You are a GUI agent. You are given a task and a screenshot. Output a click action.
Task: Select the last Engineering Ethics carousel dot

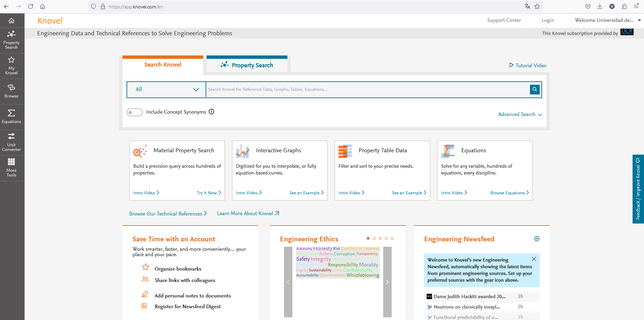[x=392, y=238]
